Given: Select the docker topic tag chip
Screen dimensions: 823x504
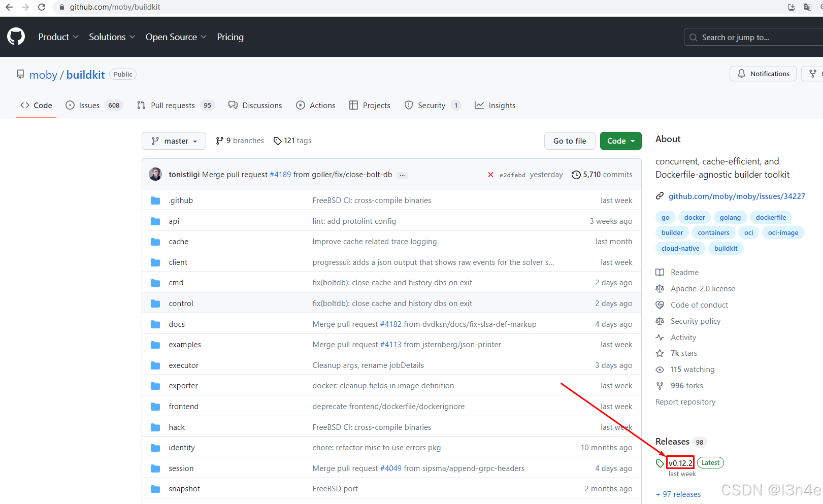Looking at the screenshot, I should pos(694,217).
